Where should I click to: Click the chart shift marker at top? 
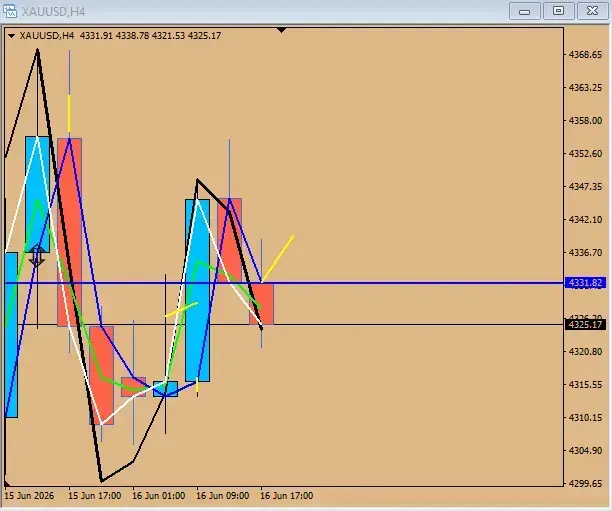[x=281, y=30]
